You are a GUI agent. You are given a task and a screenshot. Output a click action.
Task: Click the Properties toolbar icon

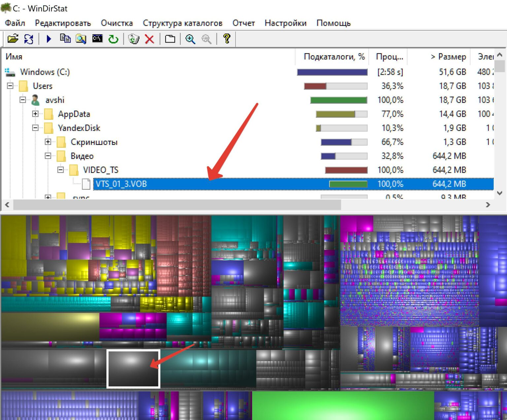point(170,39)
